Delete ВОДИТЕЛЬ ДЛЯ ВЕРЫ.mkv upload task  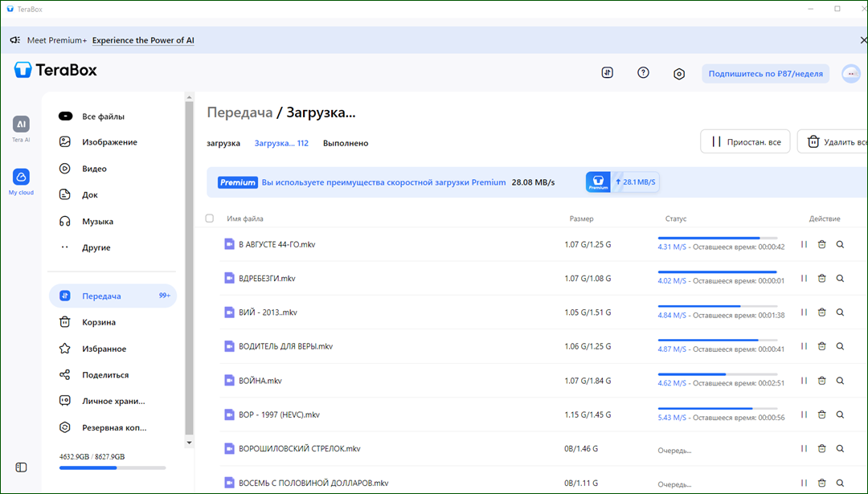[822, 346]
